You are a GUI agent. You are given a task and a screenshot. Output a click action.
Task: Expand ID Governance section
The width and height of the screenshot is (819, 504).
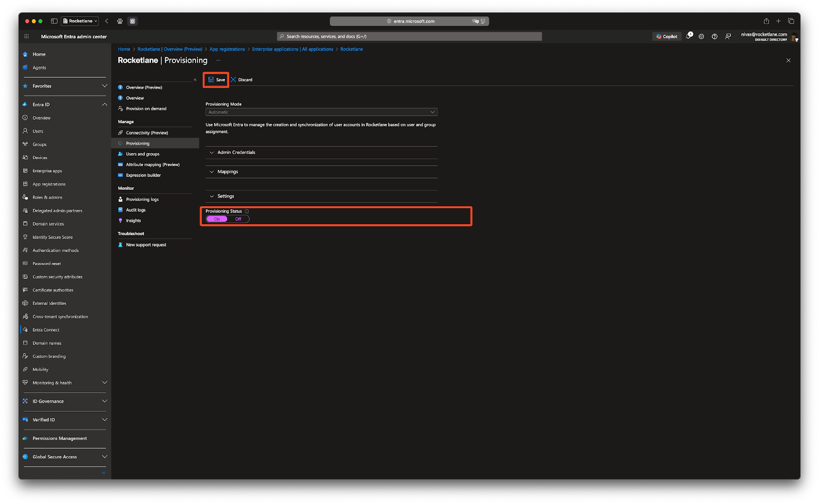[64, 401]
